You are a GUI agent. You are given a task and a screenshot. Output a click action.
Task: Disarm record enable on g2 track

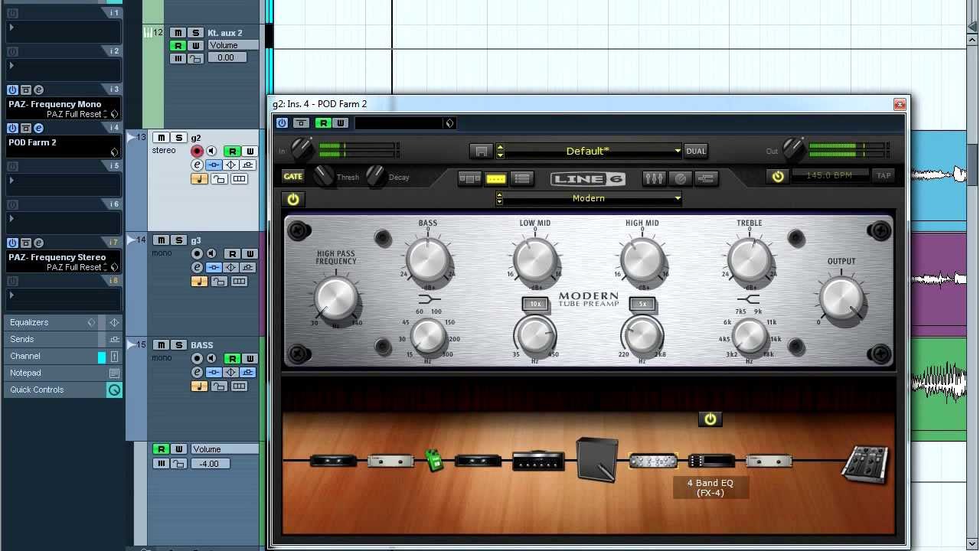(x=197, y=152)
